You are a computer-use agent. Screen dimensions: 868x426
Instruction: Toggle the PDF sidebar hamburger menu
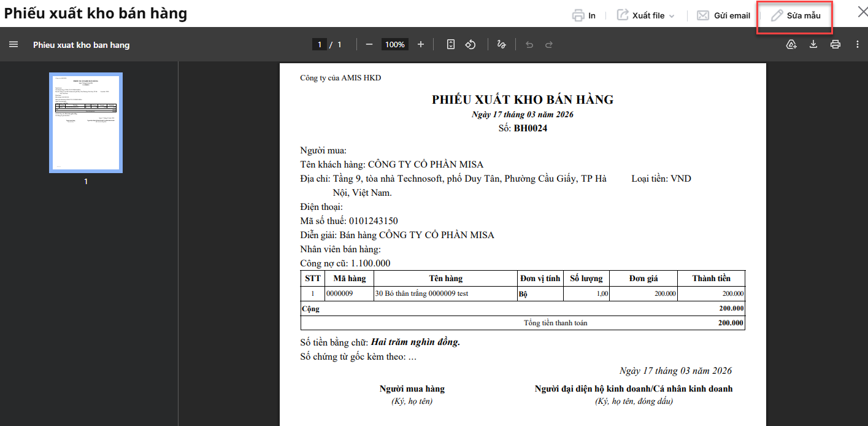[13, 44]
